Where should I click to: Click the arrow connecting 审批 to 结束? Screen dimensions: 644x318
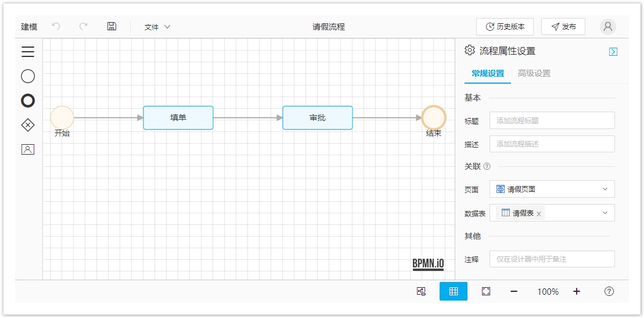tap(387, 117)
